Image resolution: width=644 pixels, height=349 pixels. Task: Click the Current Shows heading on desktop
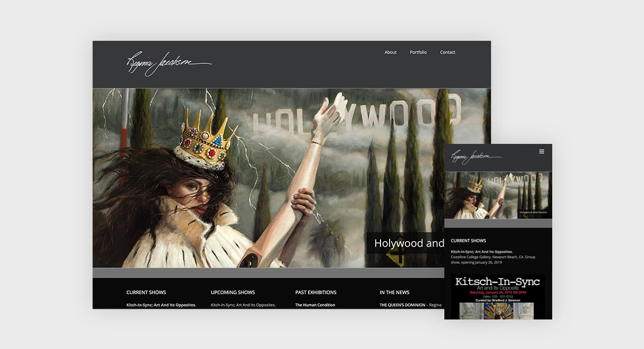146,293
